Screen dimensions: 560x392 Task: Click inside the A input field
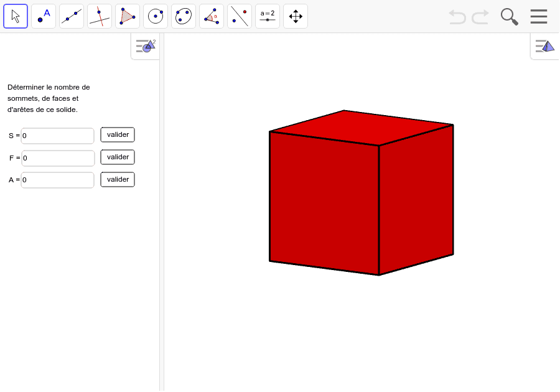57,180
